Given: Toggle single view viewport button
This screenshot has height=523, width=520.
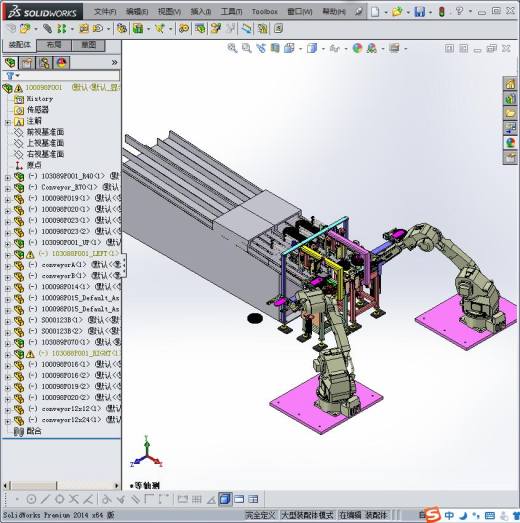Looking at the screenshot, I should click(x=225, y=499).
